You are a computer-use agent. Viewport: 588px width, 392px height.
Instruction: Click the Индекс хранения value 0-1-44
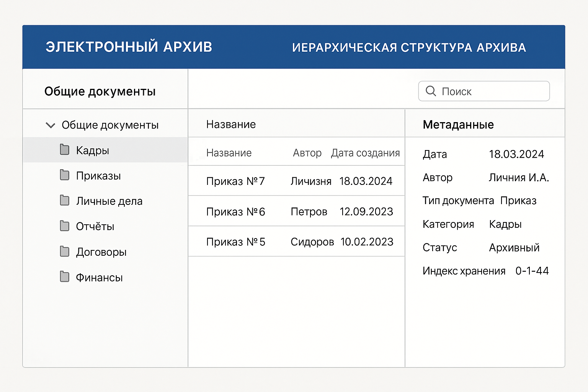pyautogui.click(x=532, y=271)
